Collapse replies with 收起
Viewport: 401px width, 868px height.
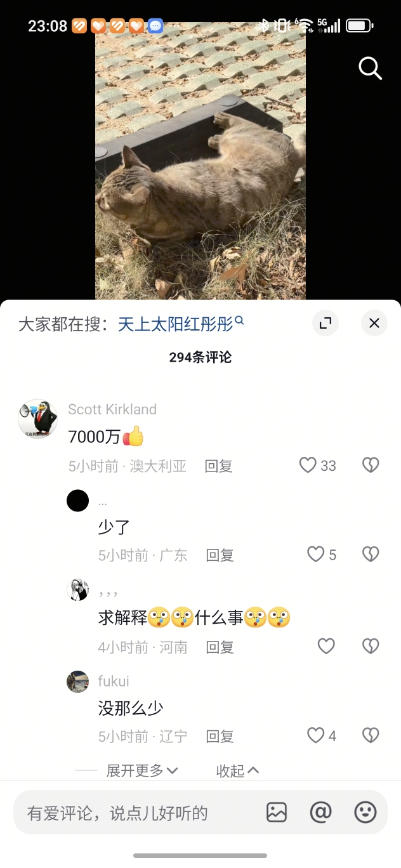238,771
